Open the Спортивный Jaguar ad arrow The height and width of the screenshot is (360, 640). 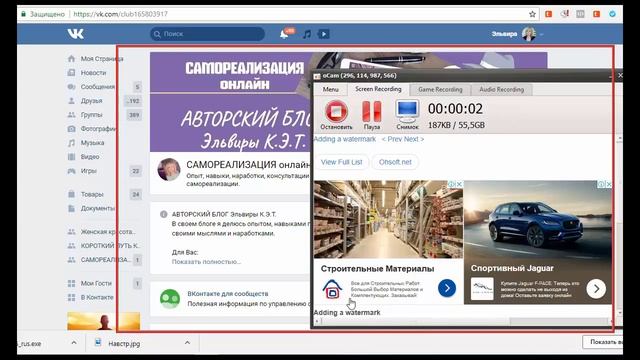[x=596, y=289]
